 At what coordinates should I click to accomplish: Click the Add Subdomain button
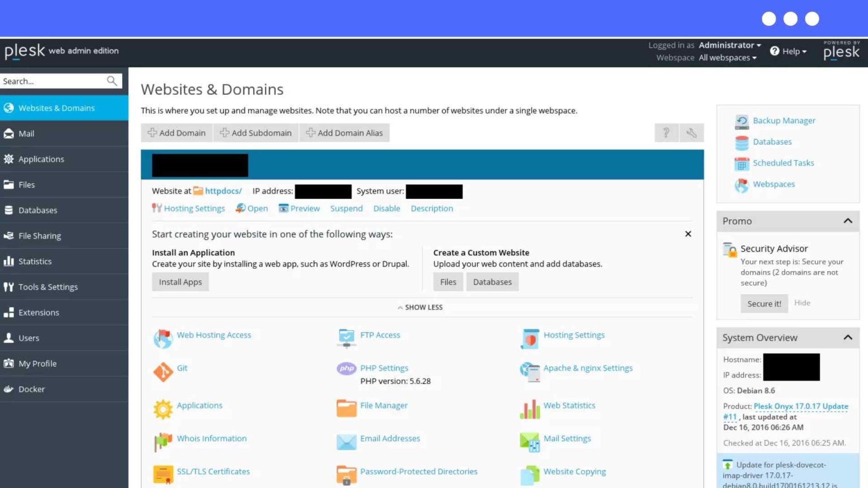(256, 133)
